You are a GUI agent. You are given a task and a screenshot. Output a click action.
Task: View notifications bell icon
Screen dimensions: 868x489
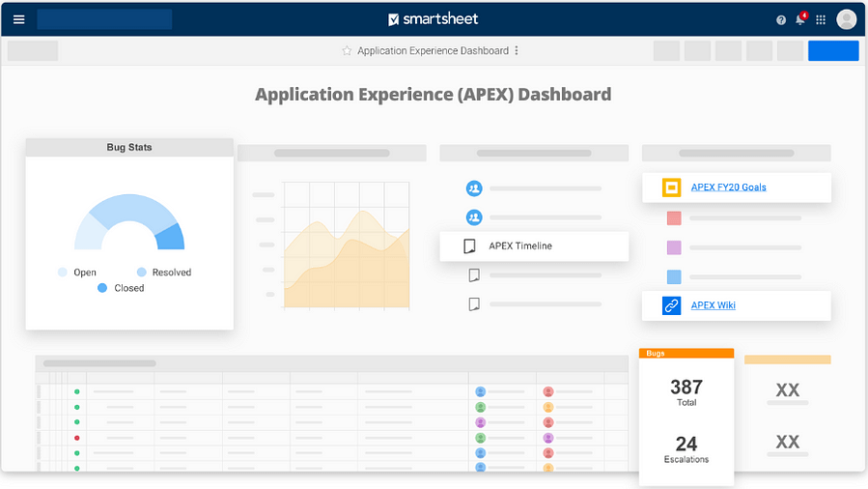tap(800, 19)
